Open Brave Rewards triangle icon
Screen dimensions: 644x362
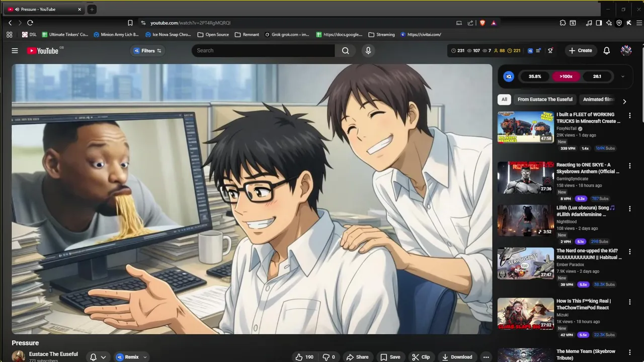(x=494, y=23)
